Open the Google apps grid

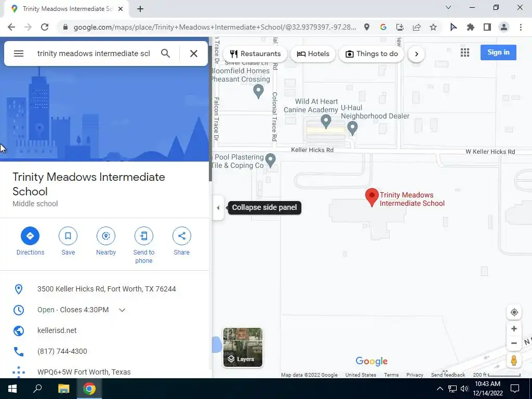(465, 52)
